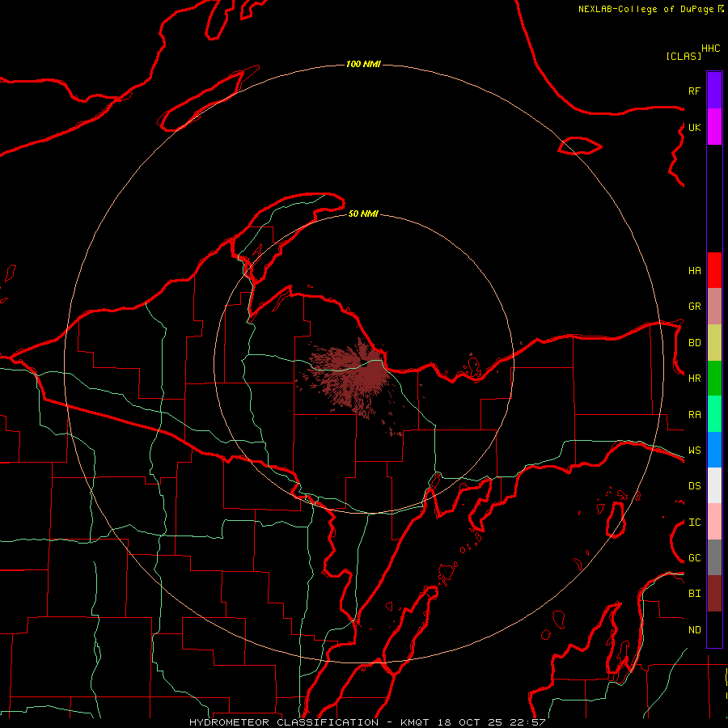
Task: Click the RF purple legend swatch
Action: [714, 90]
